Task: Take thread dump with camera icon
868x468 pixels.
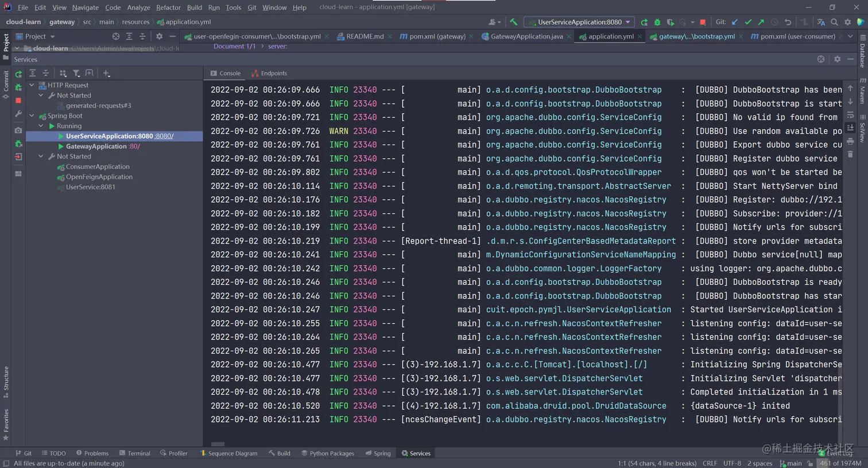Action: click(18, 130)
